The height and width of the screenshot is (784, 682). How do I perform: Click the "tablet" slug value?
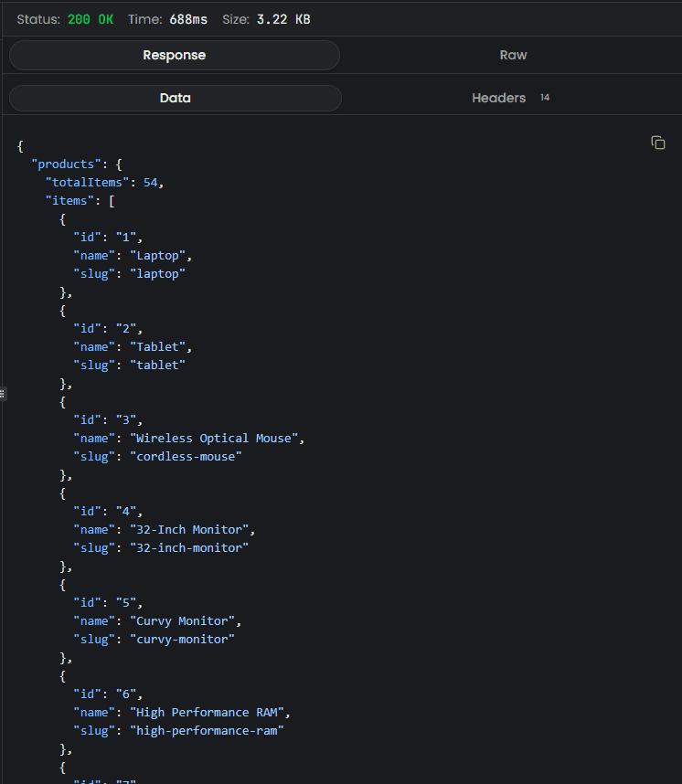[x=157, y=365]
